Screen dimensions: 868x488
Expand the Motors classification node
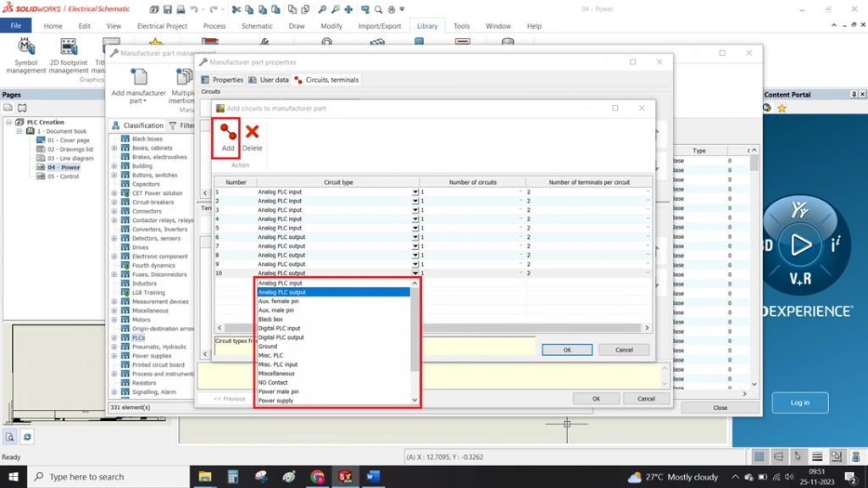[114, 319]
